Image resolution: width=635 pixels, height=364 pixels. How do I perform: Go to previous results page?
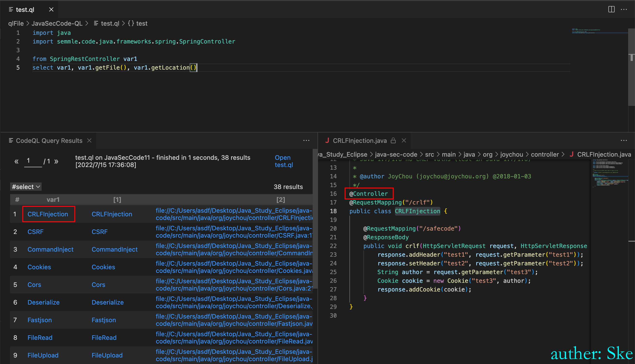click(16, 161)
